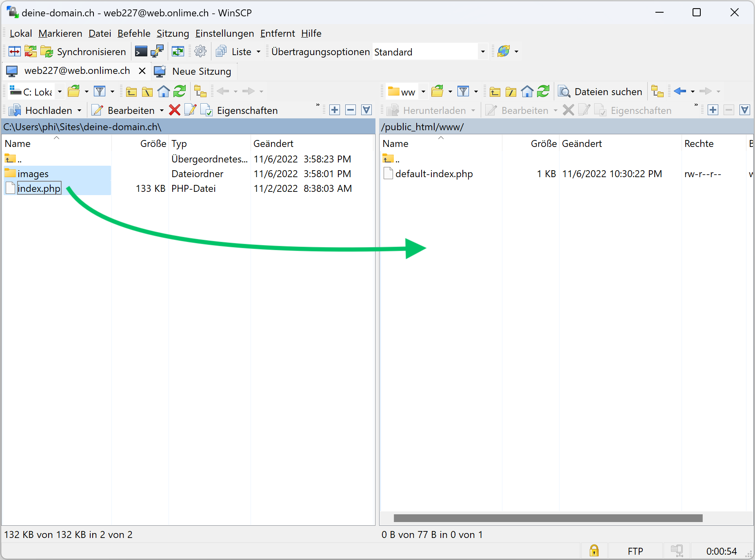This screenshot has width=755, height=560.
Task: Click the local Bearbeiten button
Action: (x=123, y=110)
